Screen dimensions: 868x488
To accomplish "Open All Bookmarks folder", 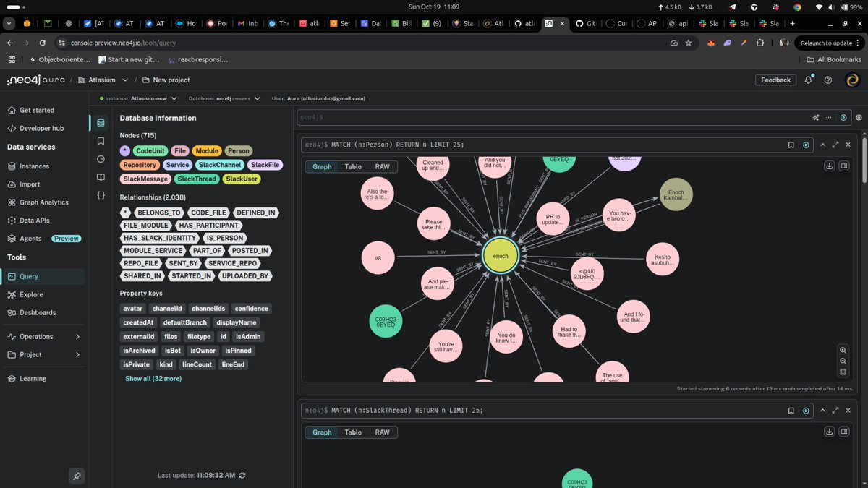I will click(x=834, y=59).
